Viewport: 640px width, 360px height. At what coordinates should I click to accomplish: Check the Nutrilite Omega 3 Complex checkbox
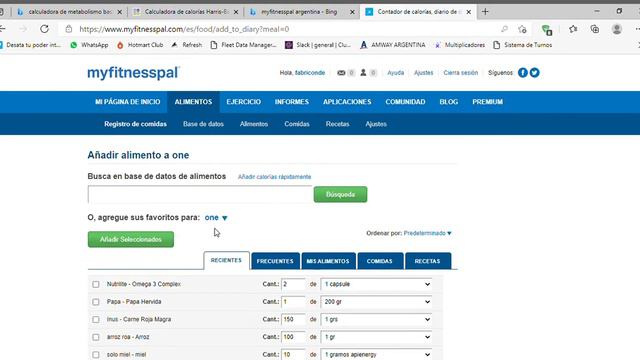pyautogui.click(x=96, y=284)
